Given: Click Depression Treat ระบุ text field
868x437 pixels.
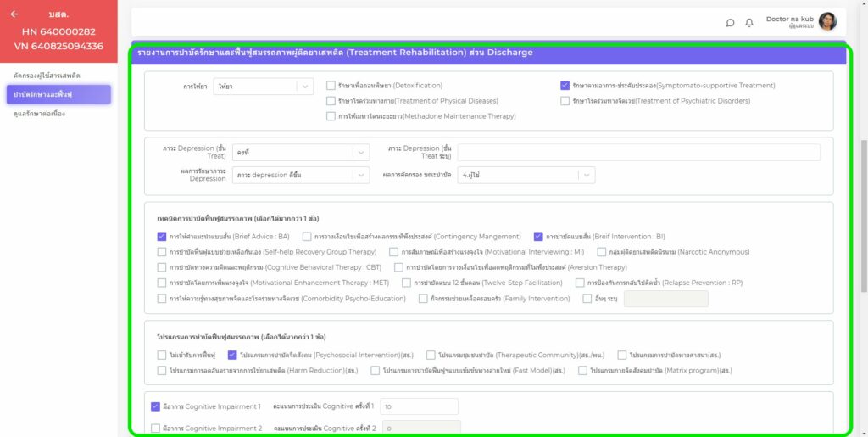Looking at the screenshot, I should (638, 153).
